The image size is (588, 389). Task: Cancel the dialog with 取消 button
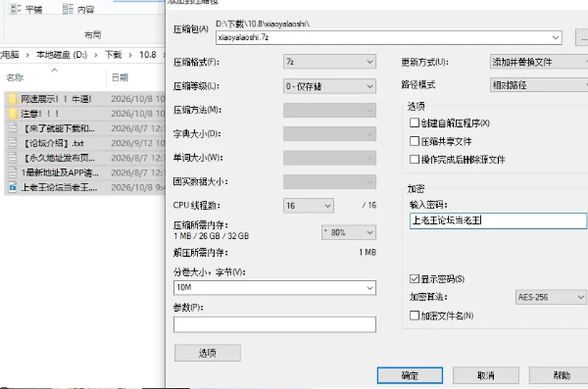click(x=486, y=375)
